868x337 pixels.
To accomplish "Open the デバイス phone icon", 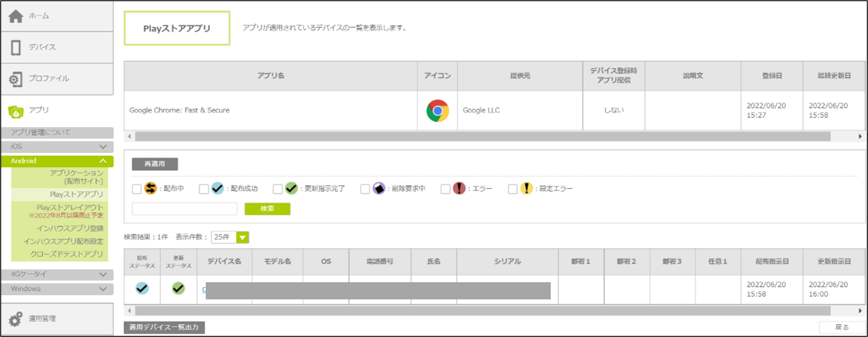I will [15, 48].
